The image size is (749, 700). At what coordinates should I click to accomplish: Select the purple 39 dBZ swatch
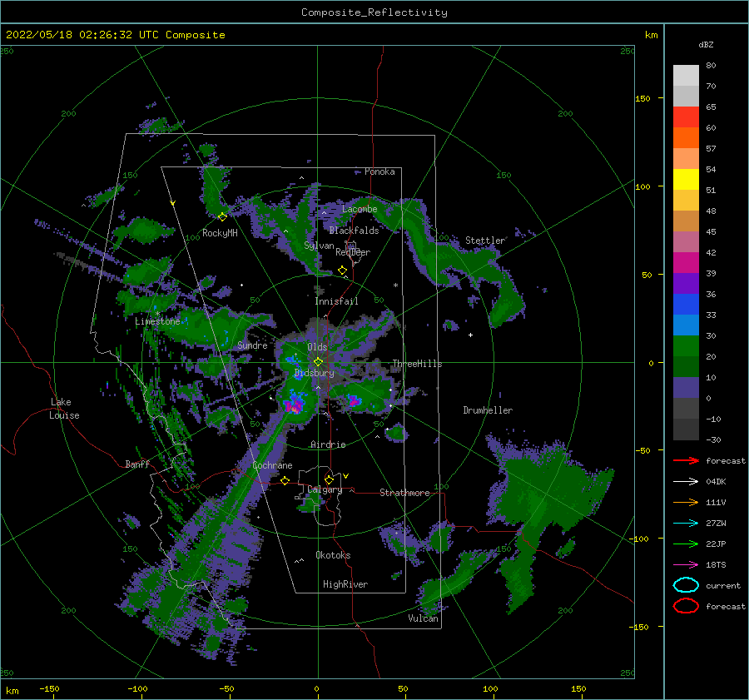coord(686,283)
